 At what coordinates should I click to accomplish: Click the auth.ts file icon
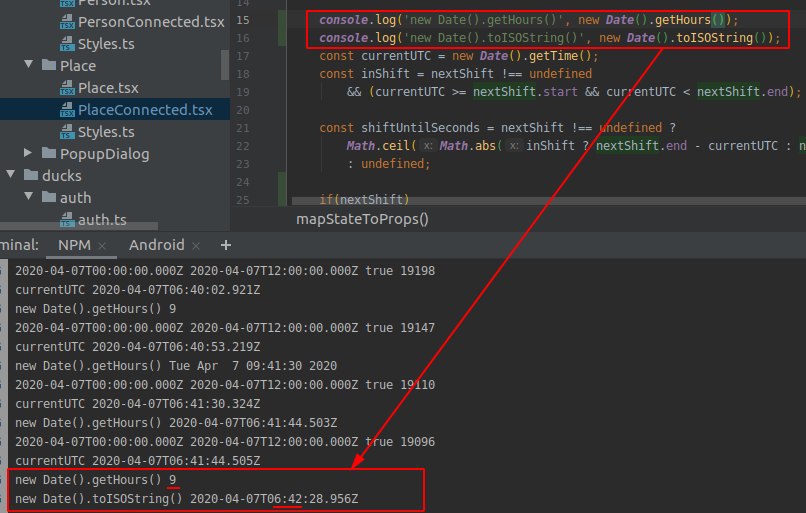[67, 220]
